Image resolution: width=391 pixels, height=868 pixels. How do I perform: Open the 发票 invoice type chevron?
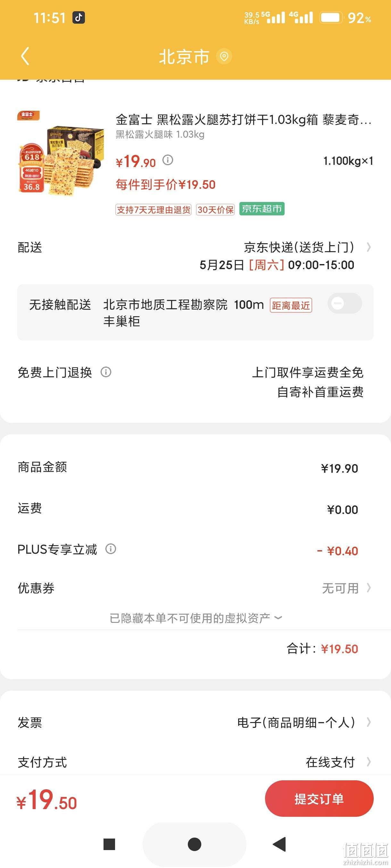[369, 722]
